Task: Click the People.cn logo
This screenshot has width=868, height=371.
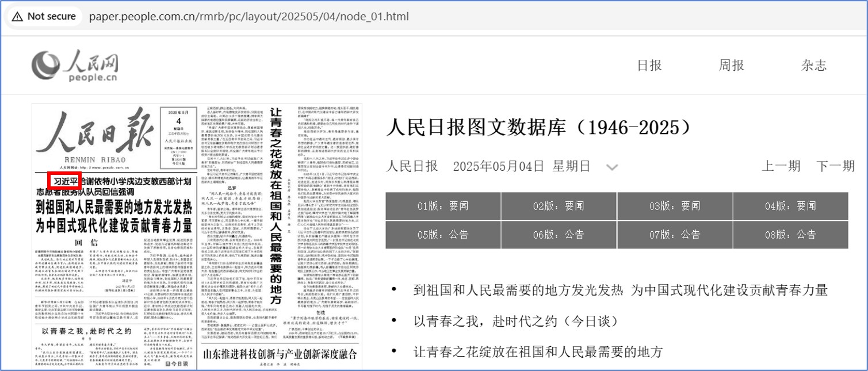Action: pos(75,65)
